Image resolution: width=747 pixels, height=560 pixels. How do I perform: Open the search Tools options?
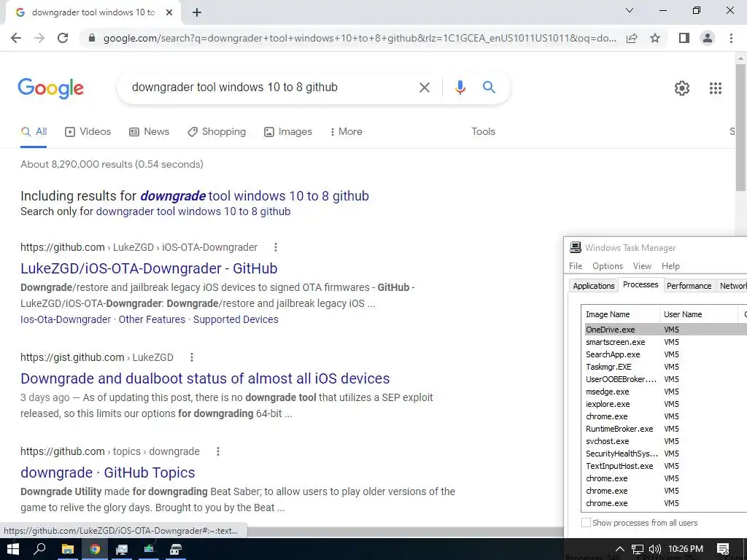coord(483,132)
